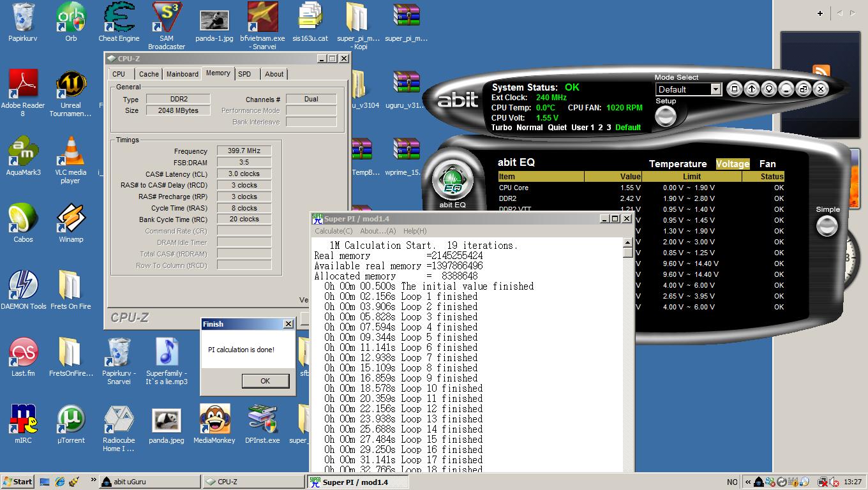This screenshot has width=868, height=490.
Task: Switch to the Cache tab in CPU-Z
Action: (x=149, y=74)
